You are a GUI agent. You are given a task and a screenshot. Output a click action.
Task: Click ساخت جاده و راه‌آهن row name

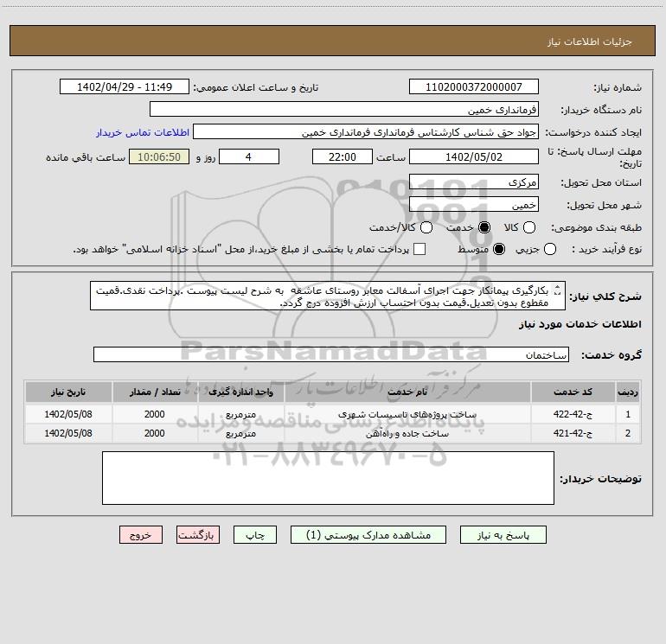point(407,433)
